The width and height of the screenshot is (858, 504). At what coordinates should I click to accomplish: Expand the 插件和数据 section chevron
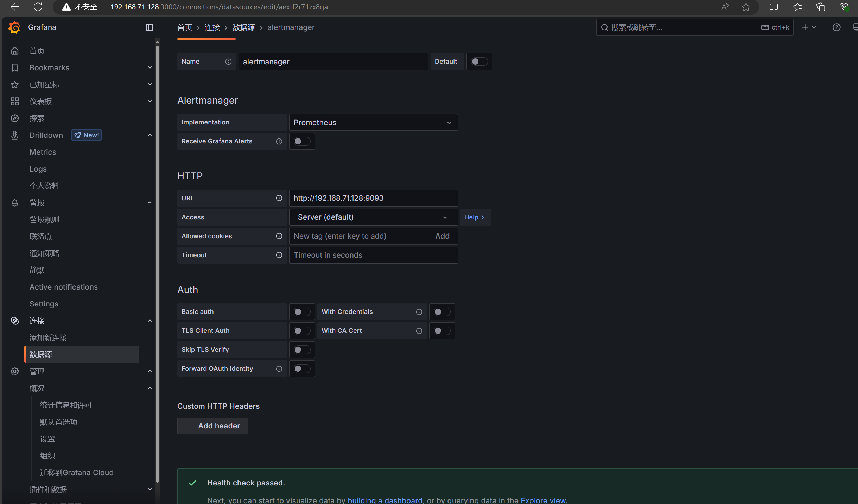pos(150,490)
